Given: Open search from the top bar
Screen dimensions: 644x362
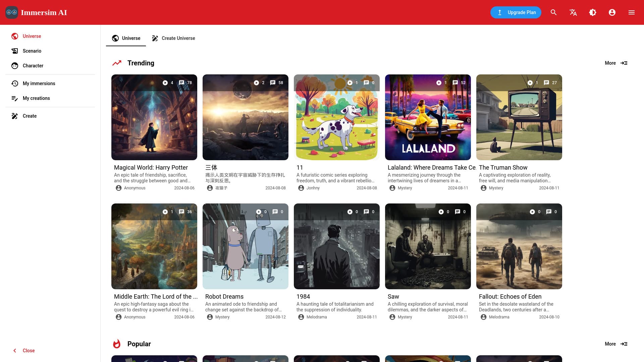Looking at the screenshot, I should point(553,12).
